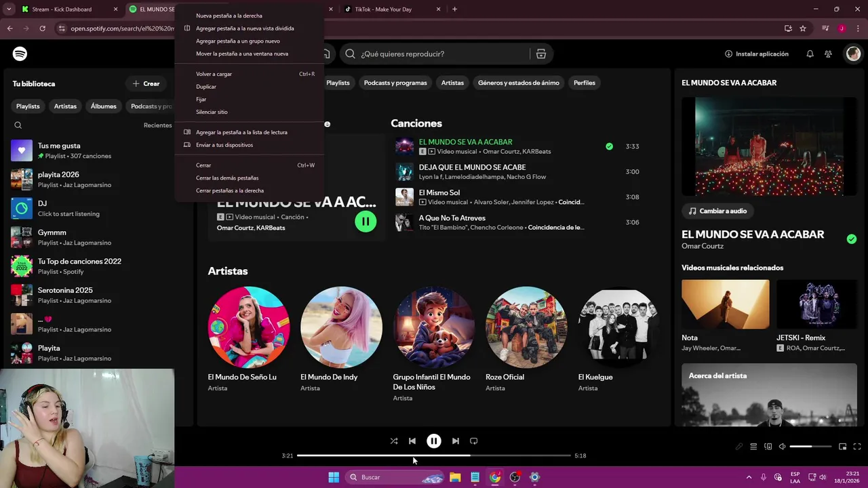Pause with the green button on the top result
The image size is (868, 488).
click(x=366, y=222)
